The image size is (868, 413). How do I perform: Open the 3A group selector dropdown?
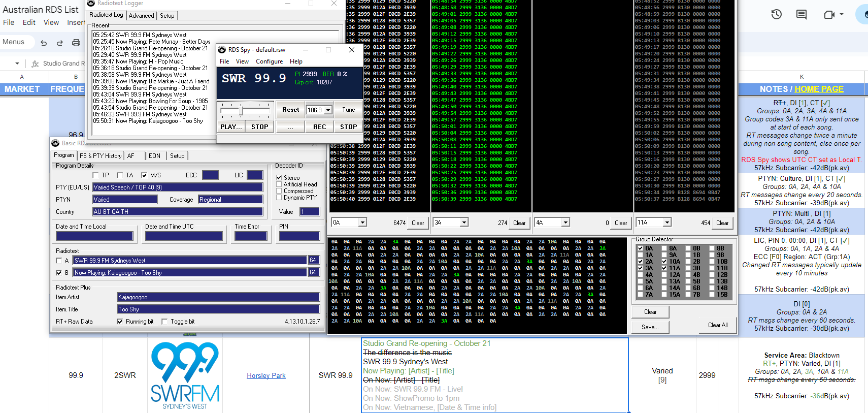point(464,223)
